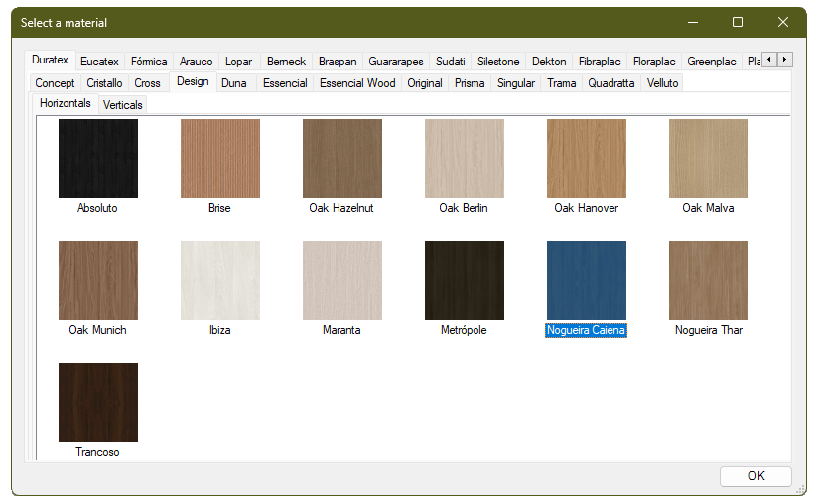This screenshot has height=504, width=814.
Task: Choose the Ibiza white wood swatch
Action: coord(220,281)
